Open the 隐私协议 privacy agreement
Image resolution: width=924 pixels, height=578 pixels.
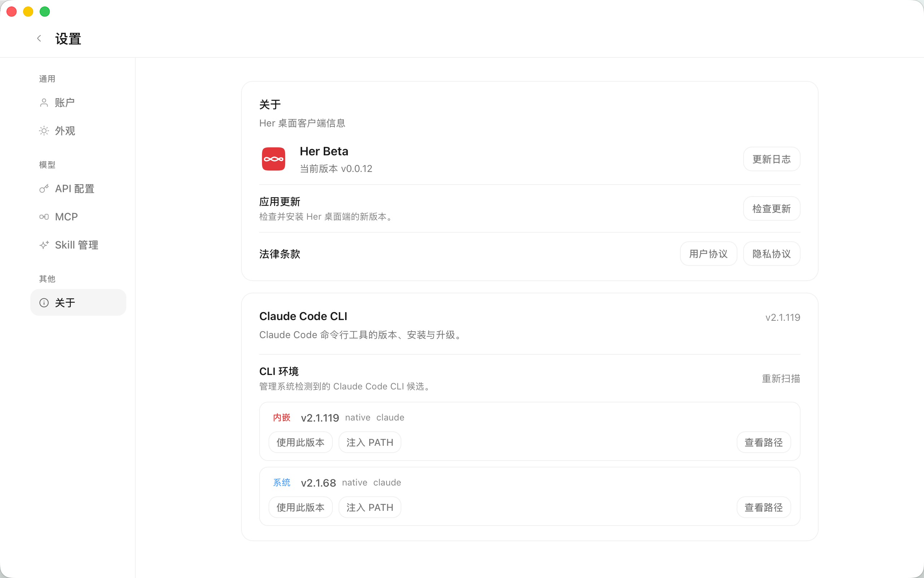[772, 254]
